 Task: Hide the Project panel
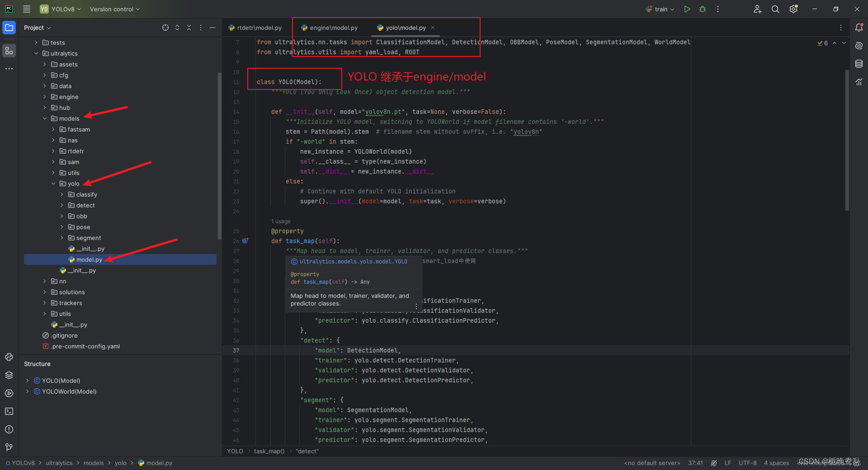212,28
